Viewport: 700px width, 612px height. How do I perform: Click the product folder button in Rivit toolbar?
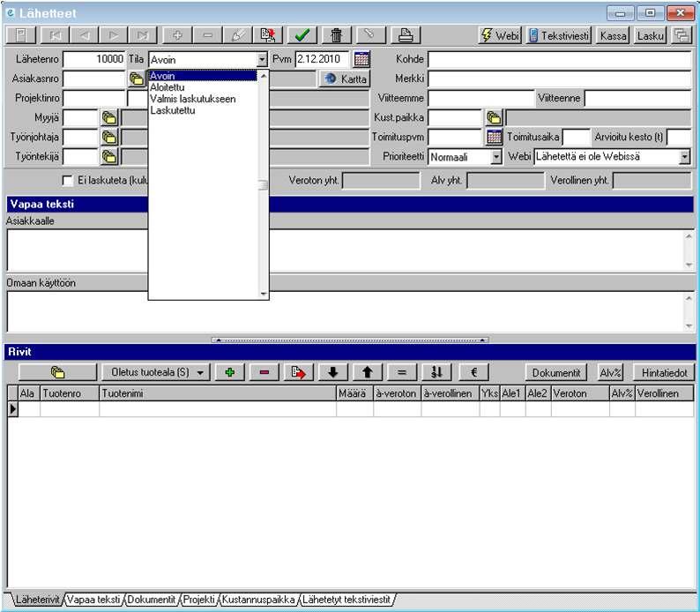coord(57,372)
